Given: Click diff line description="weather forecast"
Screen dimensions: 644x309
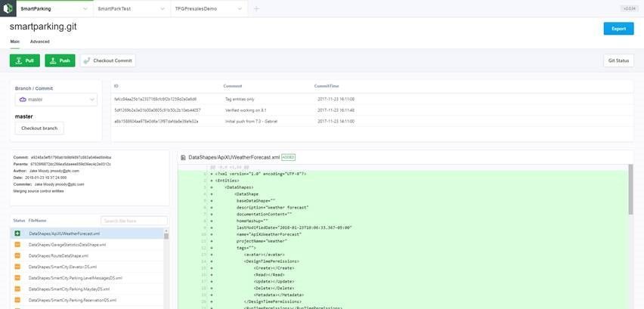Looking at the screenshot, I should (273, 208).
